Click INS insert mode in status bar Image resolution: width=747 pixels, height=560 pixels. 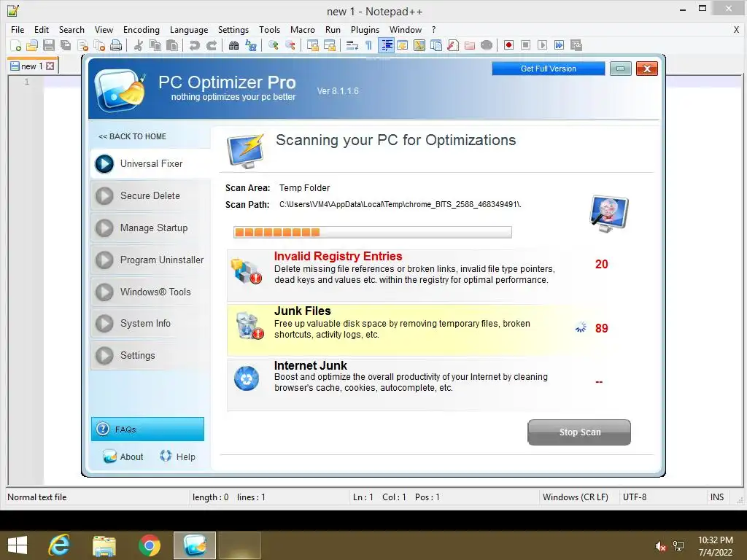[x=717, y=497]
